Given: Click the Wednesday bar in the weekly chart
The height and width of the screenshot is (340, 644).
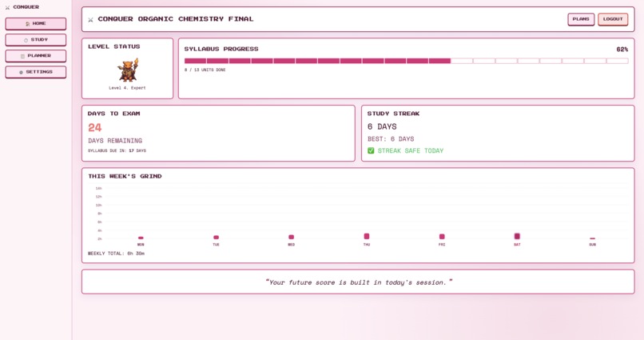Looking at the screenshot, I should pyautogui.click(x=291, y=237).
